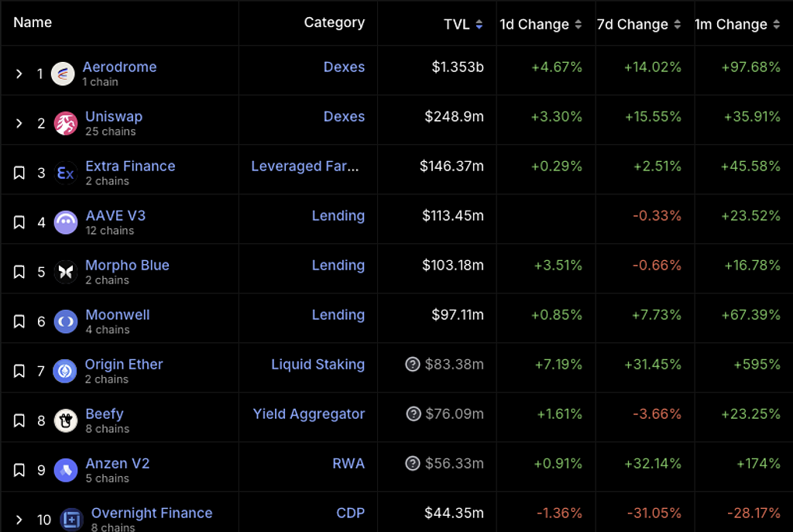
Task: Click the Uniswap pink unicorn logo
Action: [x=66, y=123]
